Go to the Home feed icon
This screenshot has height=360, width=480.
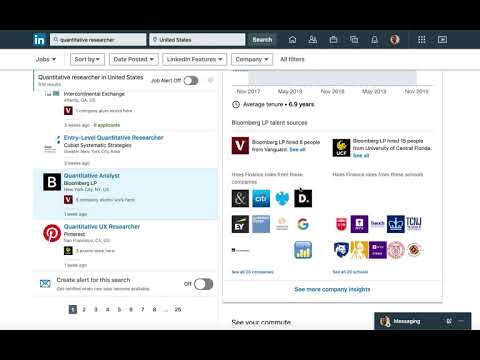point(292,40)
